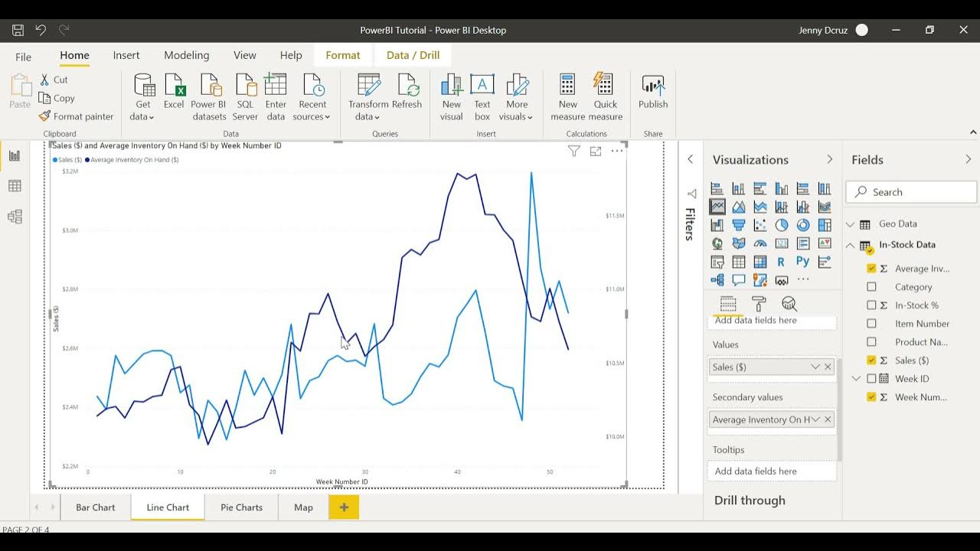The height and width of the screenshot is (551, 980).
Task: Expand the Geo Data table
Action: [850, 224]
